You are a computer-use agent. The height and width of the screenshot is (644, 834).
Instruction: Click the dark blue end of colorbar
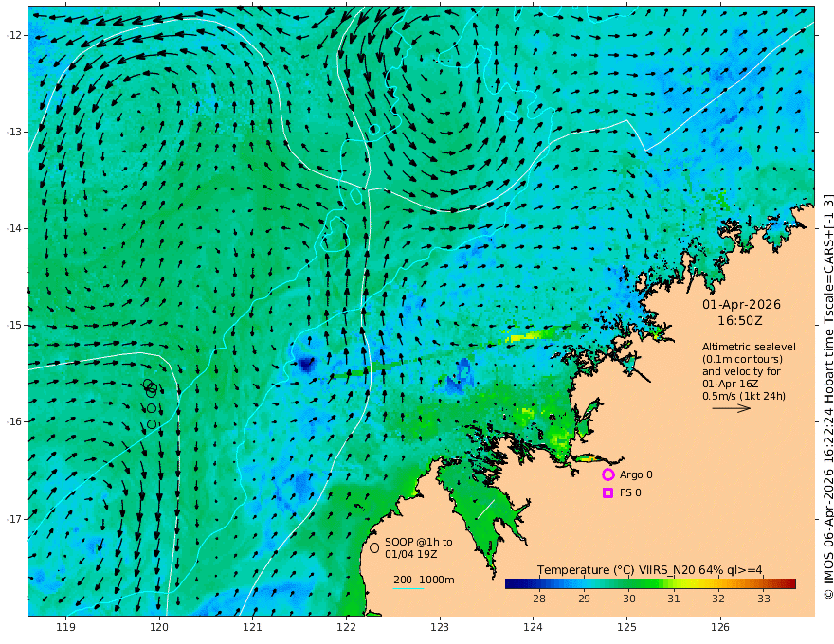[x=512, y=584]
